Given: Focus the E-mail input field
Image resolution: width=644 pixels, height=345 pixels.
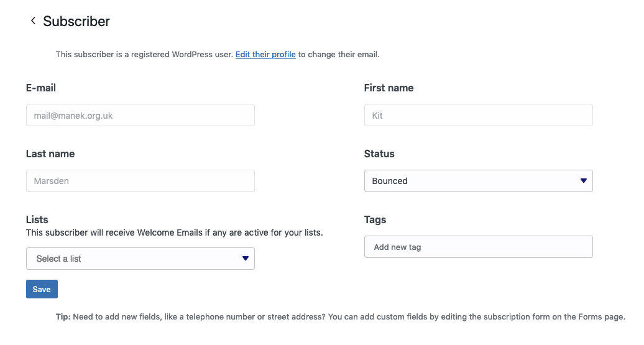Looking at the screenshot, I should [140, 115].
